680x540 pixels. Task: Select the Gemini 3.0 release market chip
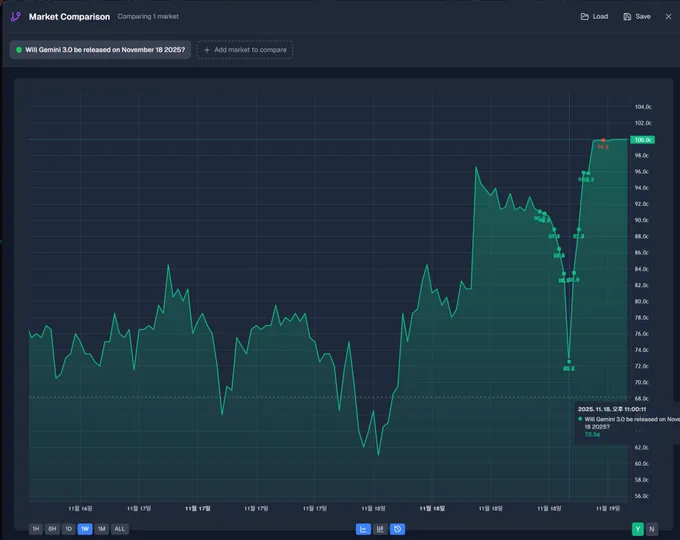(x=101, y=50)
